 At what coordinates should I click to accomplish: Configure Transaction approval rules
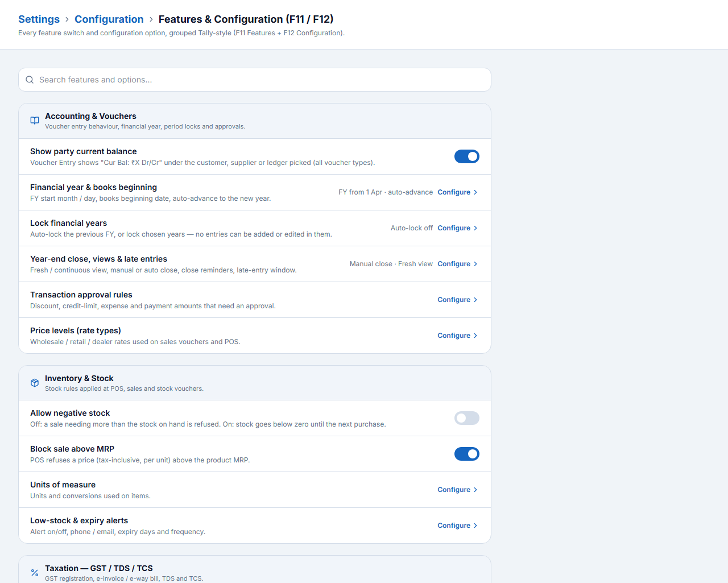(x=458, y=300)
